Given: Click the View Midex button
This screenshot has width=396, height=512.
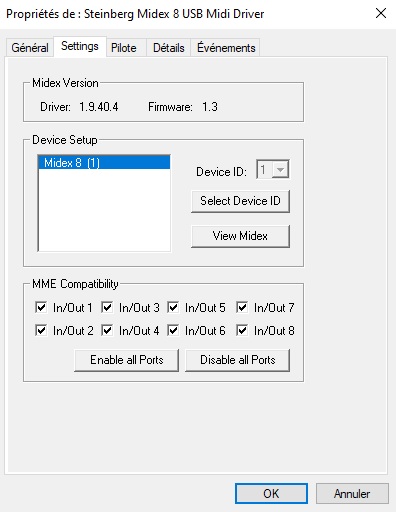Looking at the screenshot, I should (240, 236).
